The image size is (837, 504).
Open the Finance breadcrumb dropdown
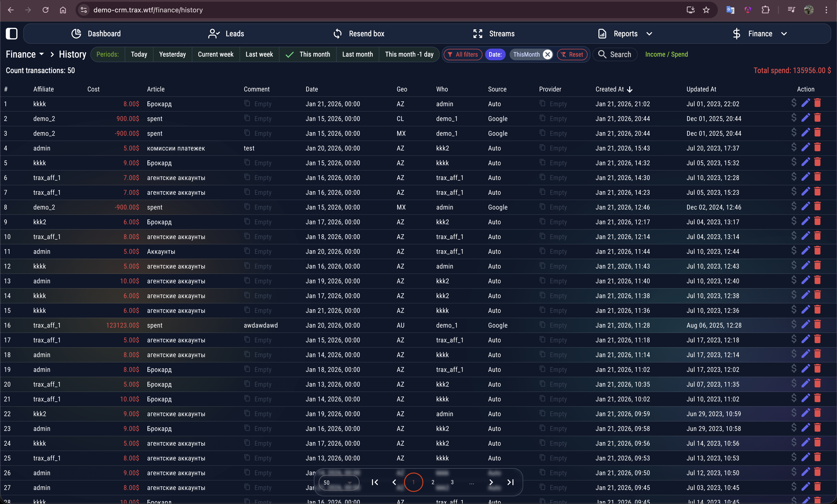[x=25, y=54]
